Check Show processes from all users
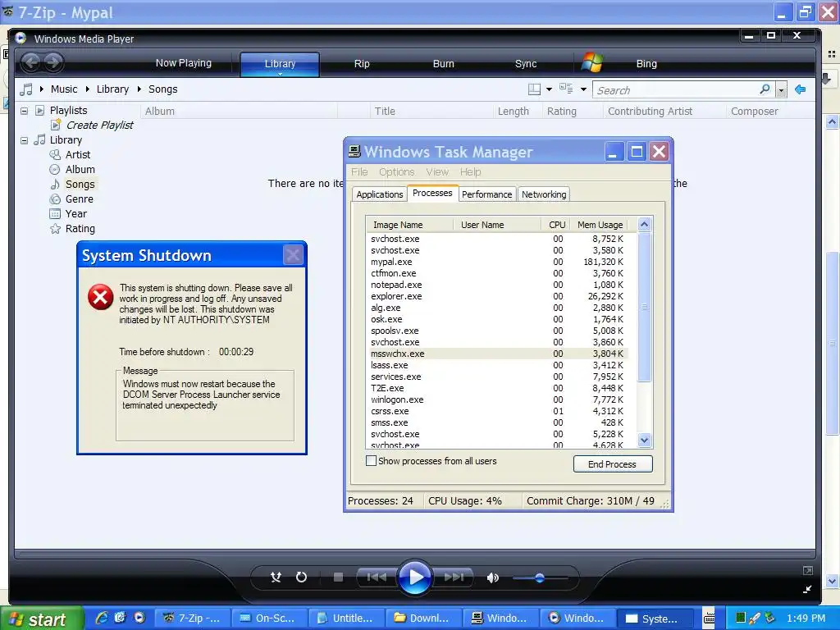 371,461
